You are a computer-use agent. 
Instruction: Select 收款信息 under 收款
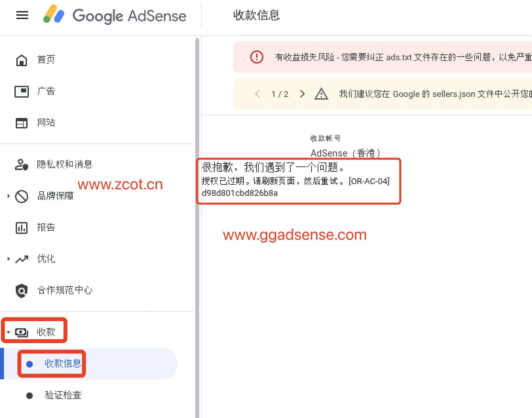coord(63,363)
